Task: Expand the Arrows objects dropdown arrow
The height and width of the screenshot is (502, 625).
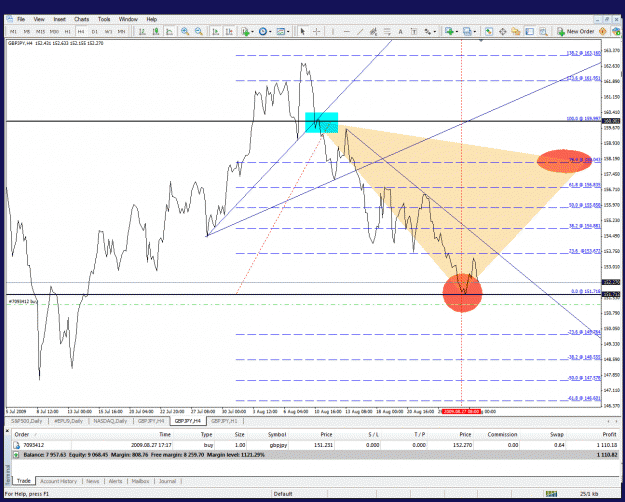Action: [x=434, y=32]
